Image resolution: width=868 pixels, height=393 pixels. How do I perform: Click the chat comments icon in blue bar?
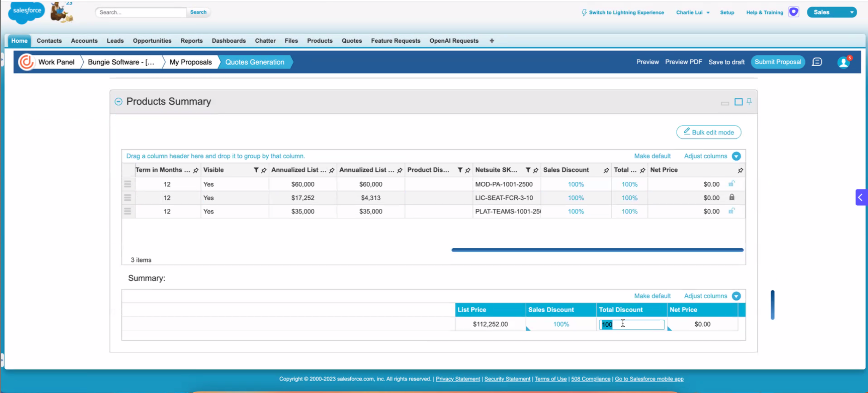coord(817,62)
